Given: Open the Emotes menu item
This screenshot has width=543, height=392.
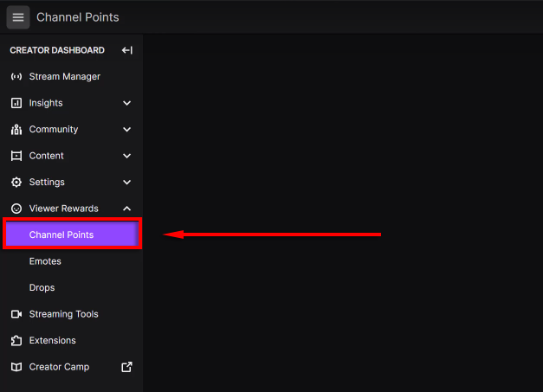Looking at the screenshot, I should [45, 261].
